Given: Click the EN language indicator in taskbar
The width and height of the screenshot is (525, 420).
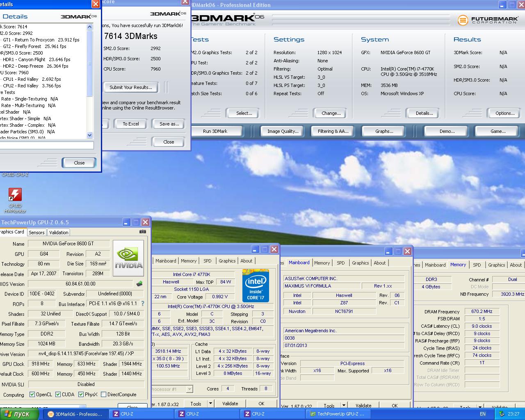Looking at the screenshot, I should tap(483, 414).
